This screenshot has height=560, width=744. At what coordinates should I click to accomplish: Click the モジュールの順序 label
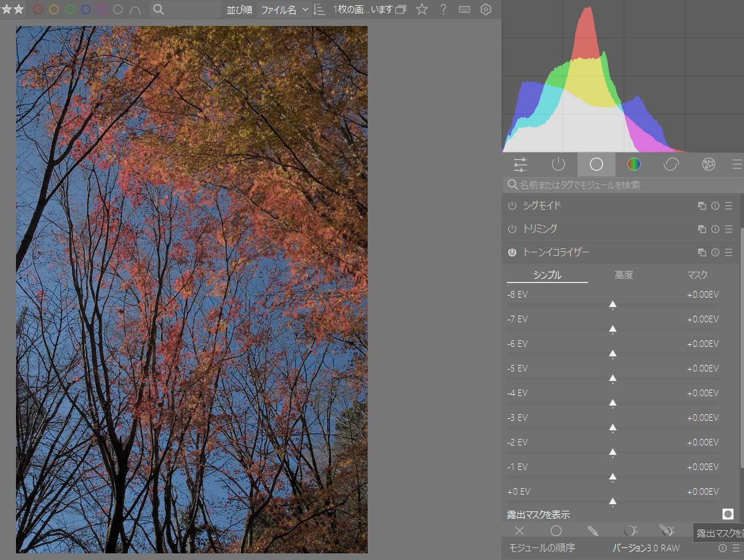(542, 548)
